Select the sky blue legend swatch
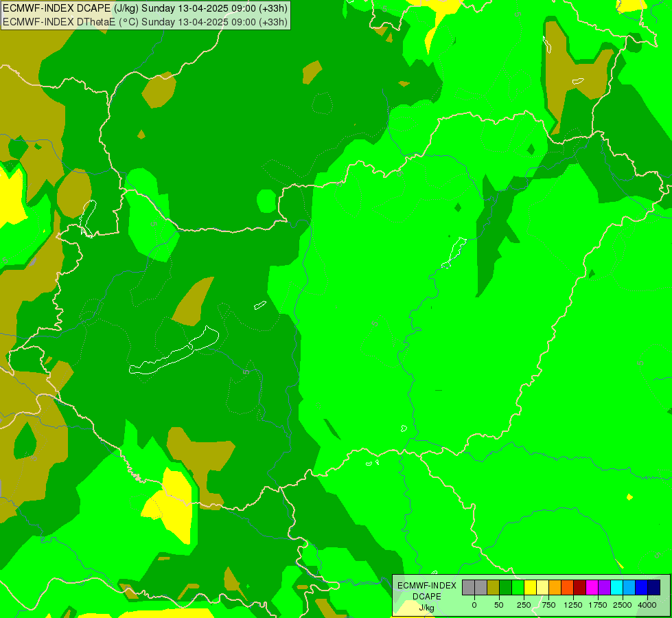This screenshot has height=618, width=672. click(629, 588)
